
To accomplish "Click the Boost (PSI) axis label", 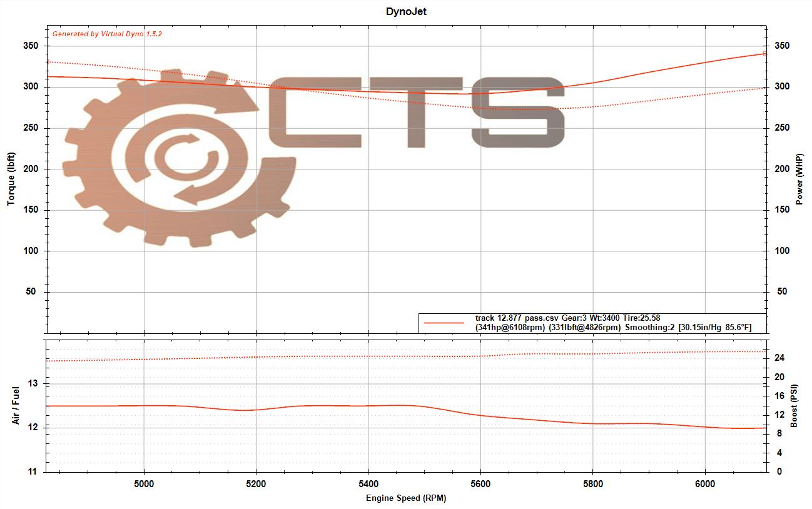I will [x=794, y=406].
